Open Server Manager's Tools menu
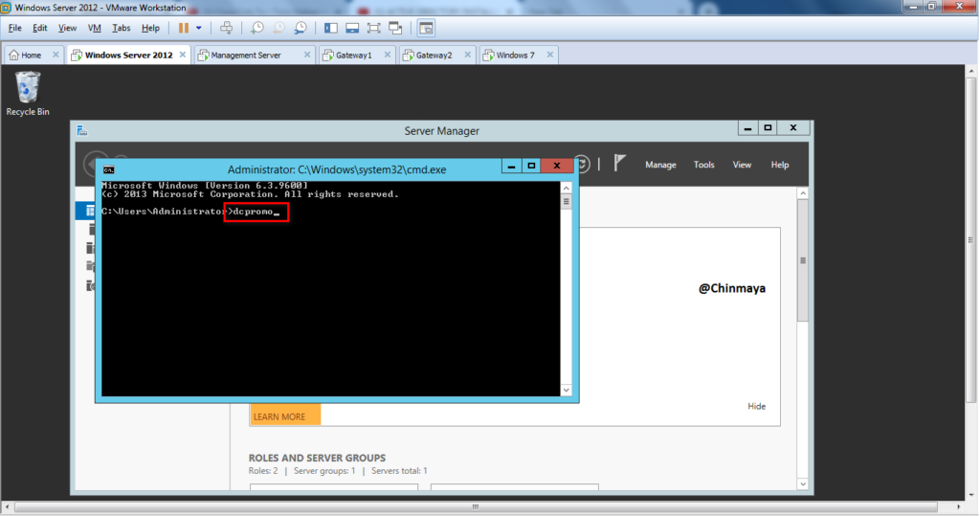The width and height of the screenshot is (980, 516). pos(703,165)
